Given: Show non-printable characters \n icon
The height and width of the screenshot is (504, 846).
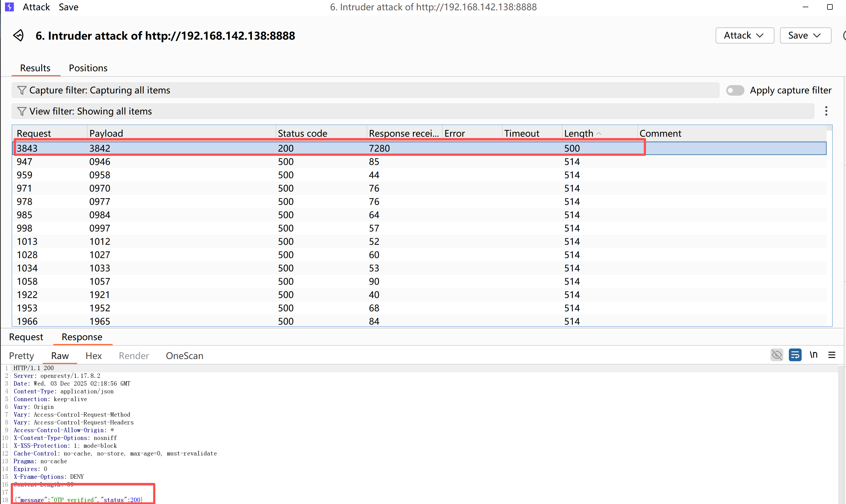Looking at the screenshot, I should [x=813, y=355].
